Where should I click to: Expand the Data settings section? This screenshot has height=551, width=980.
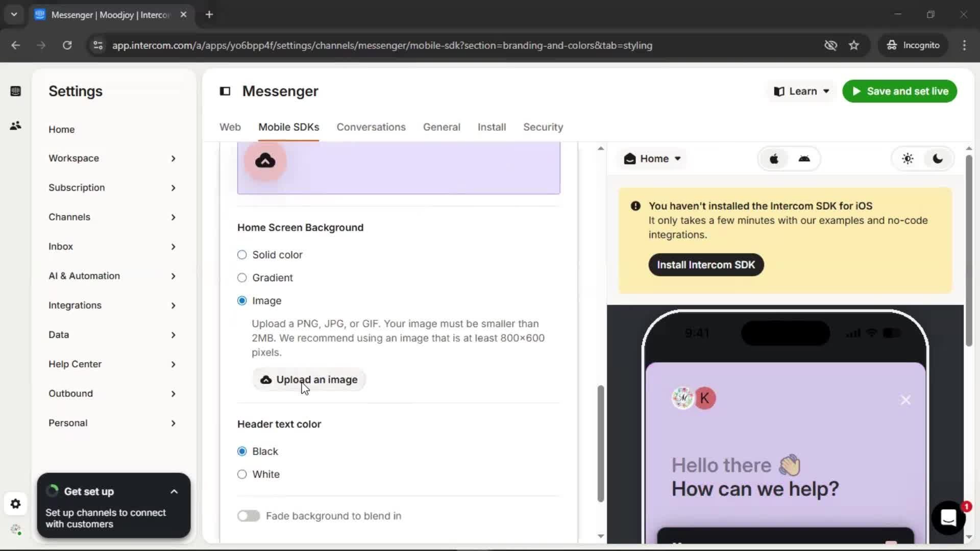(x=112, y=335)
